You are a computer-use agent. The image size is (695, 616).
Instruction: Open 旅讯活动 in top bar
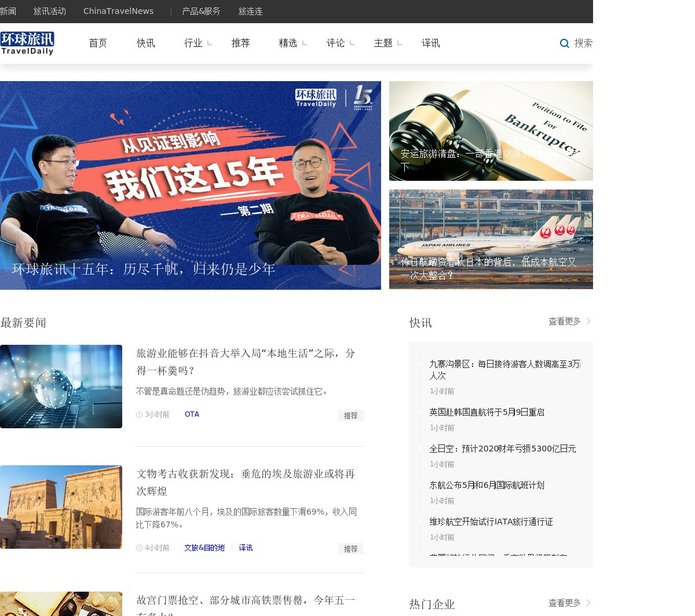click(50, 11)
